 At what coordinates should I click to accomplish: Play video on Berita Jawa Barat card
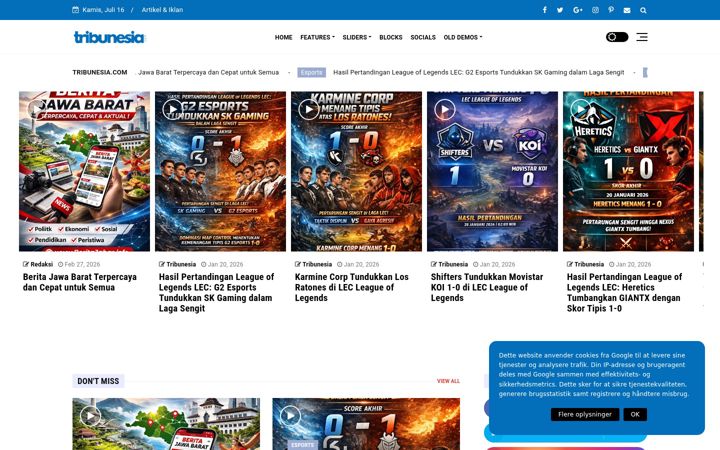click(37, 109)
